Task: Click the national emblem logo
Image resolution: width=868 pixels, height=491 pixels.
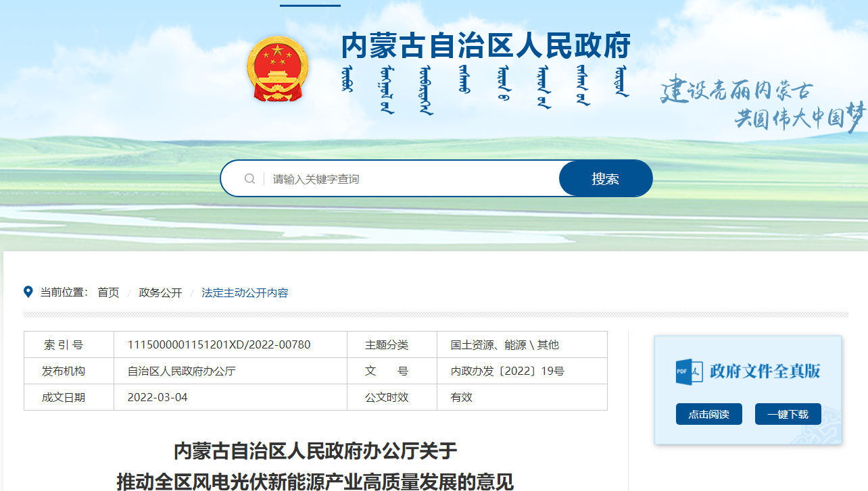Action: point(276,69)
